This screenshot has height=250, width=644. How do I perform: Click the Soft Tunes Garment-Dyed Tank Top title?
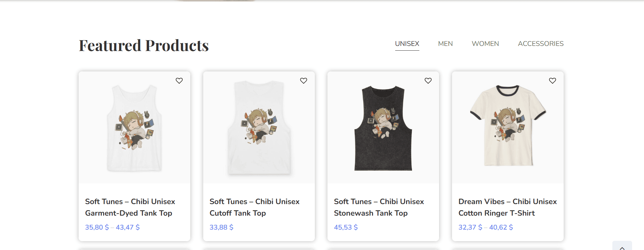point(130,207)
